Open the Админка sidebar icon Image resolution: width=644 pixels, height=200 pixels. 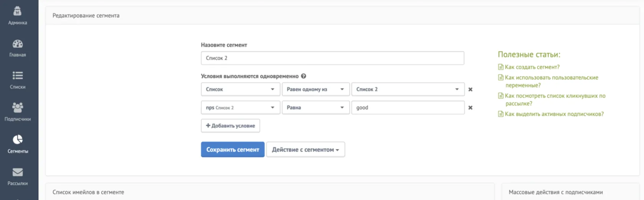(18, 11)
